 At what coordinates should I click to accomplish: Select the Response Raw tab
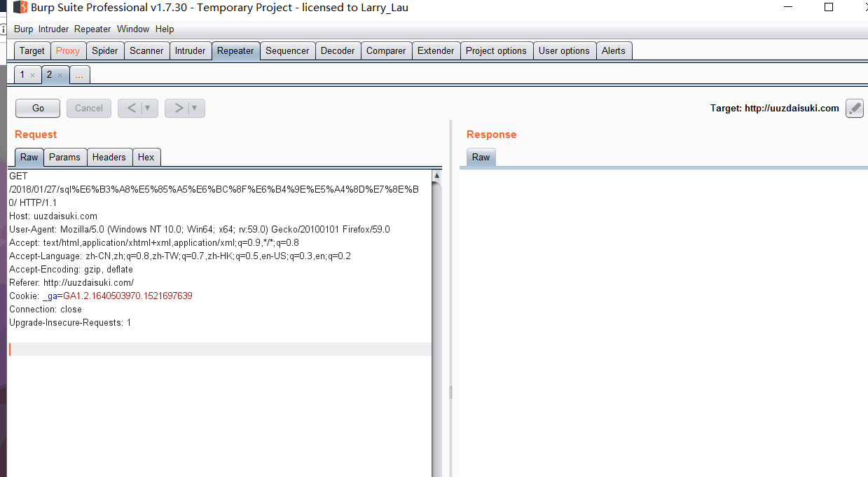pos(481,157)
